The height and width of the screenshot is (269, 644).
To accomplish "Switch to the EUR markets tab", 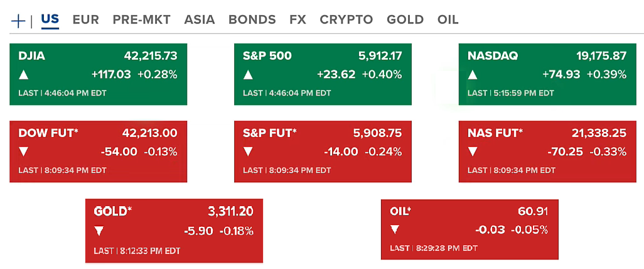I will click(86, 19).
